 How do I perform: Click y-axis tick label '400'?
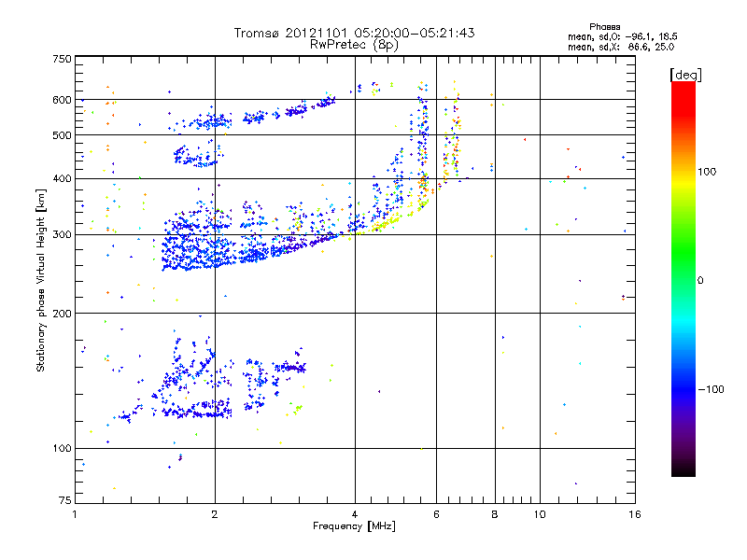pos(62,178)
